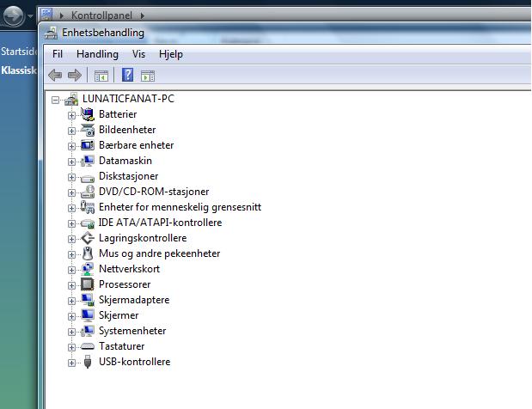
Task: Click the Skjermadaptere display adapter icon
Action: click(88, 300)
